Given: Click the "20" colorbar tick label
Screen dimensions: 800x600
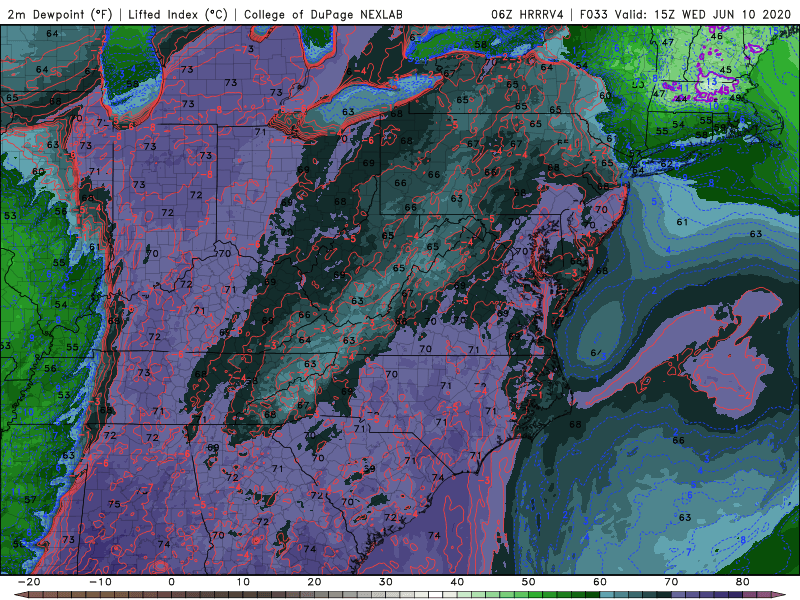Looking at the screenshot, I should click(x=314, y=582).
